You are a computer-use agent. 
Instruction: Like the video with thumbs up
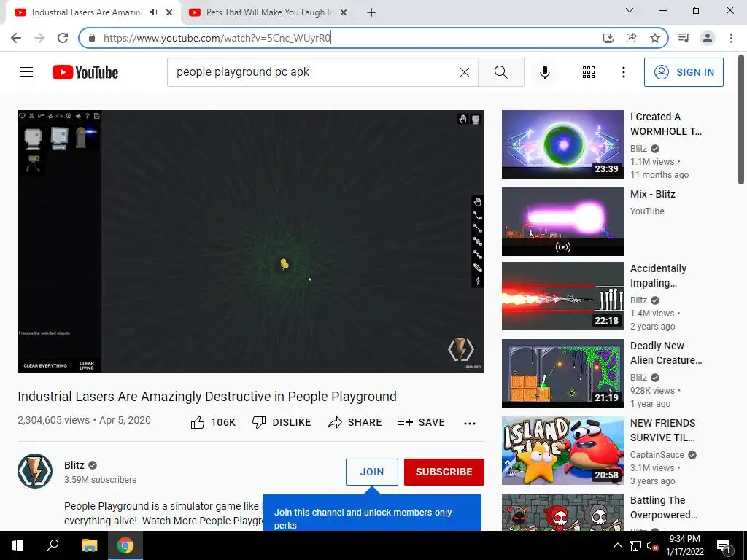[x=213, y=422]
